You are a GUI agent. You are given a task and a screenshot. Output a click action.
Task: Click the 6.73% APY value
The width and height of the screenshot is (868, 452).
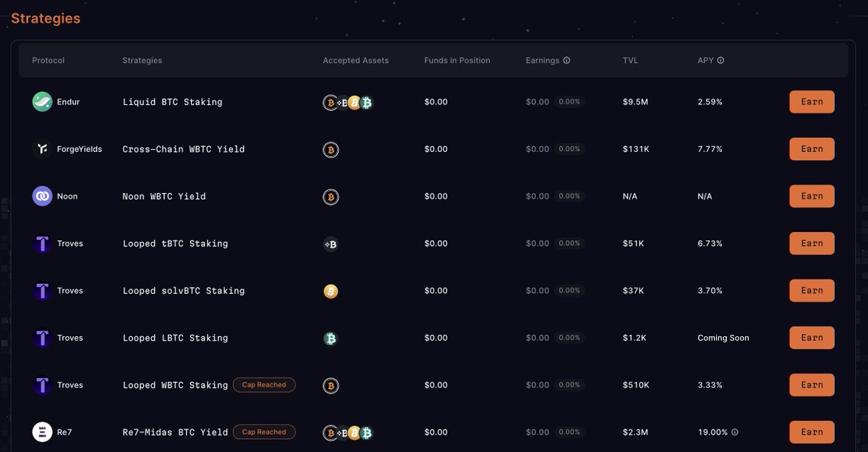[x=710, y=244]
